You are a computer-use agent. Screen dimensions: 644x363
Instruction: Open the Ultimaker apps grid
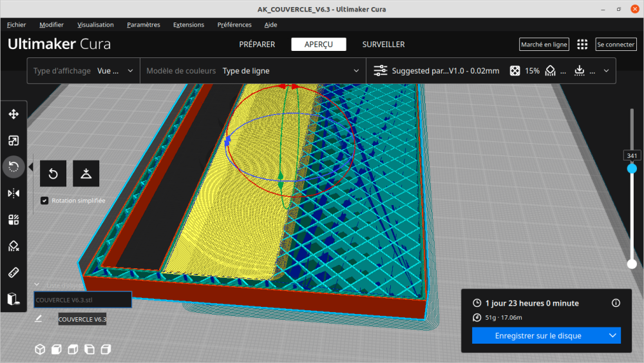click(x=582, y=44)
